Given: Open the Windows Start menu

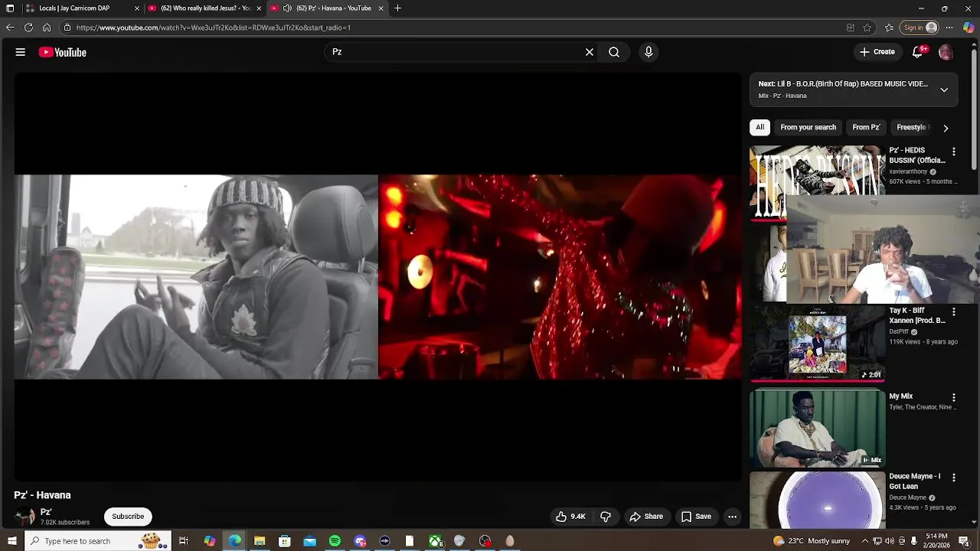Looking at the screenshot, I should point(11,541).
